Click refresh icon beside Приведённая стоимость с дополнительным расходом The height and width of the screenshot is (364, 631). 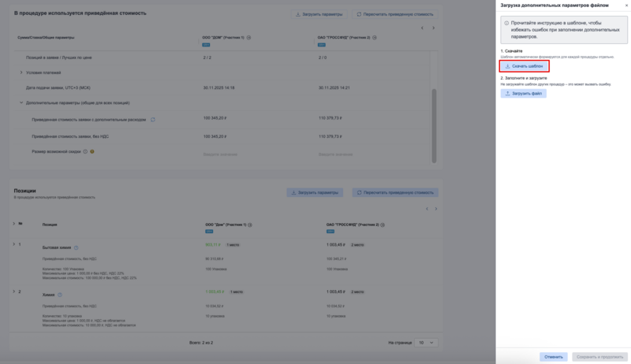pyautogui.click(x=153, y=120)
